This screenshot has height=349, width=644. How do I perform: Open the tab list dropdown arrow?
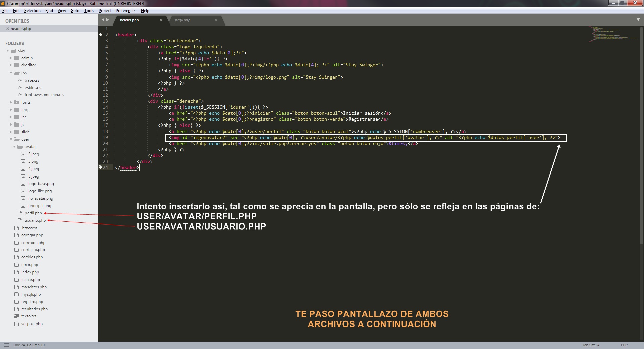coord(638,20)
